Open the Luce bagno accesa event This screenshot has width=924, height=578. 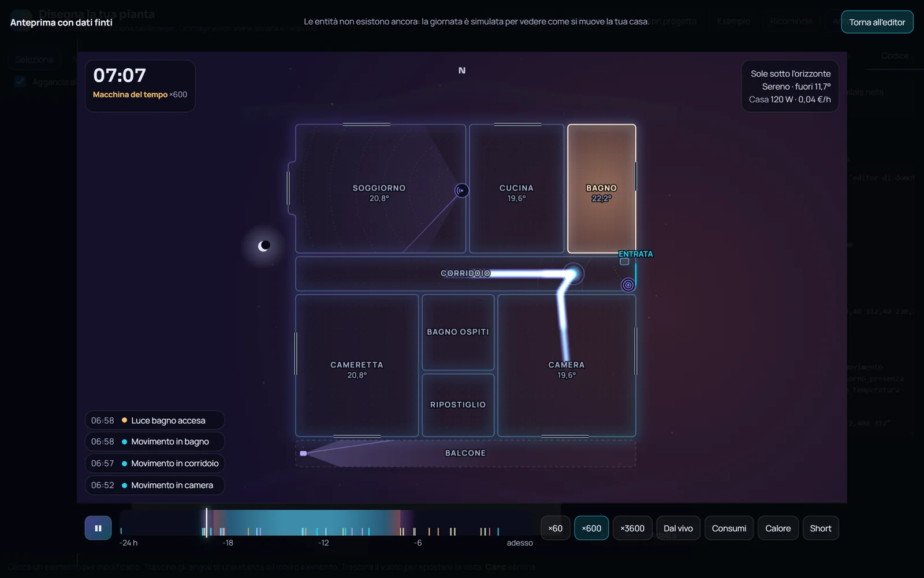point(155,420)
